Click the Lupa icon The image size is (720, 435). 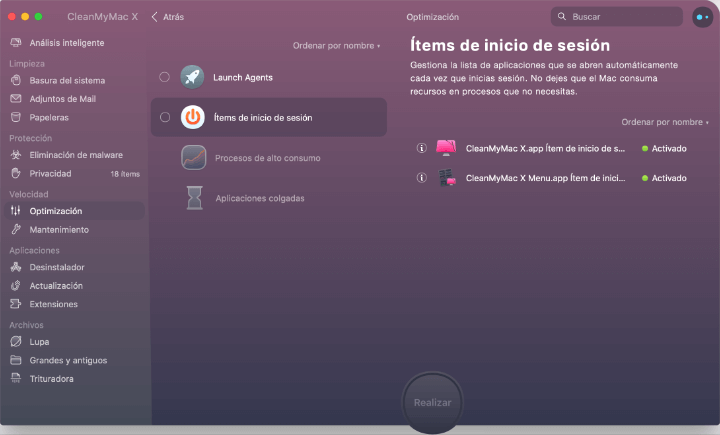(x=16, y=342)
